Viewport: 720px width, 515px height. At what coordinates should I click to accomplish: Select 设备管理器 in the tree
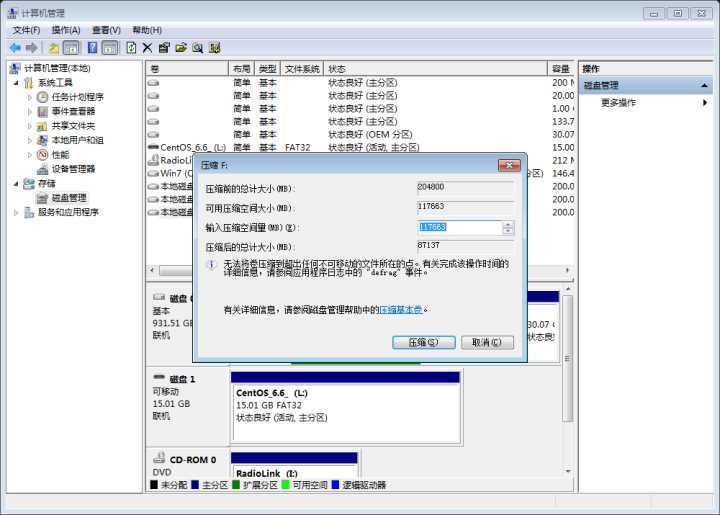73,169
